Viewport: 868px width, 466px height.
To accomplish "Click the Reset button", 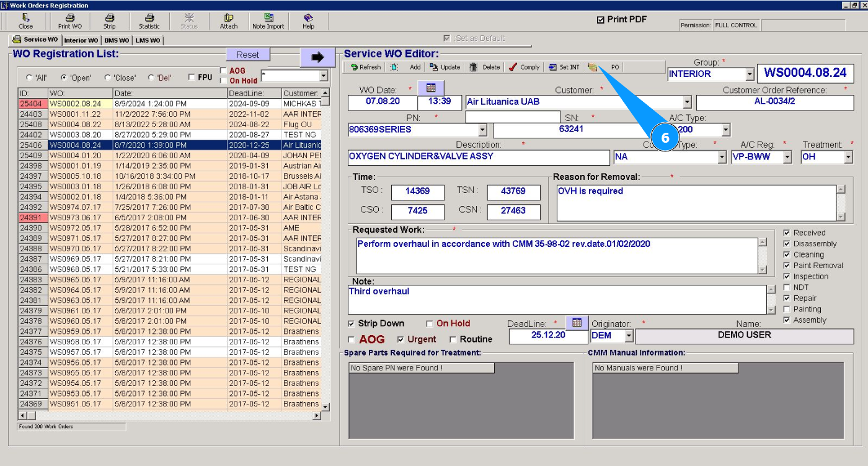I will [248, 55].
